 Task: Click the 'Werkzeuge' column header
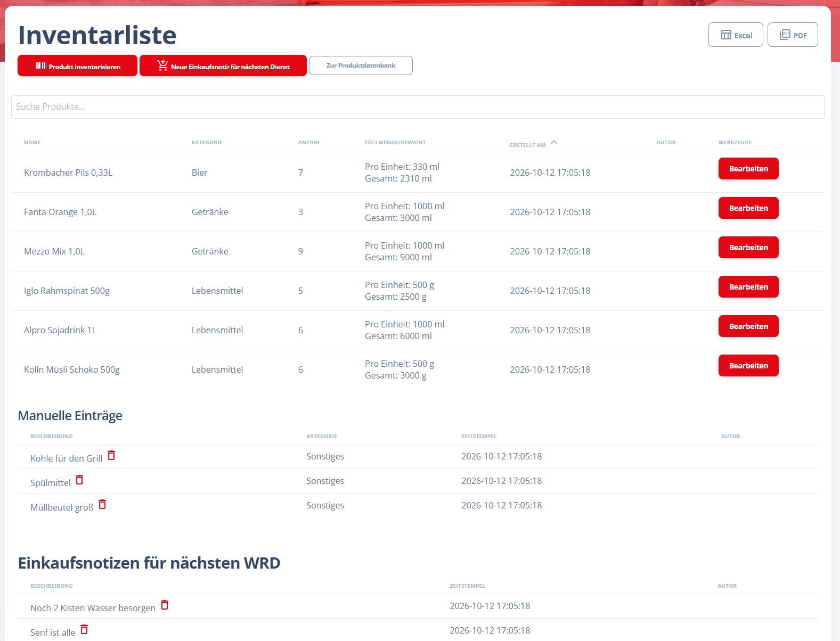[735, 143]
